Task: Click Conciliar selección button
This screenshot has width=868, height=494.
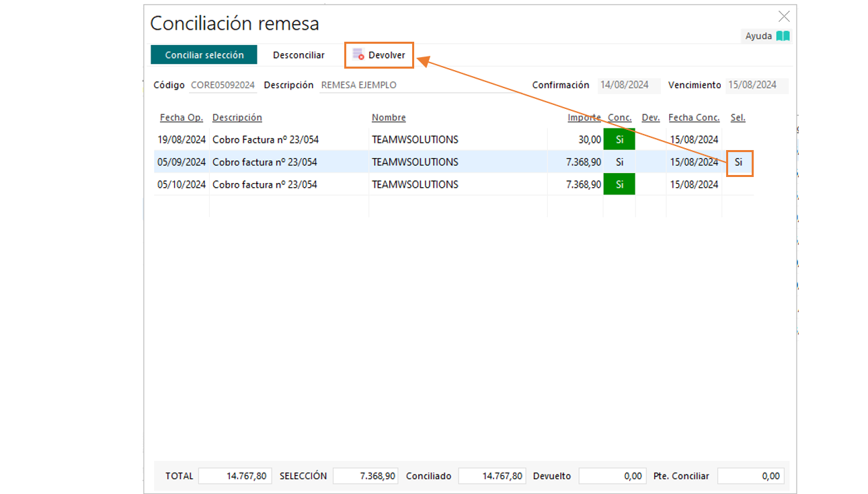Action: tap(204, 55)
